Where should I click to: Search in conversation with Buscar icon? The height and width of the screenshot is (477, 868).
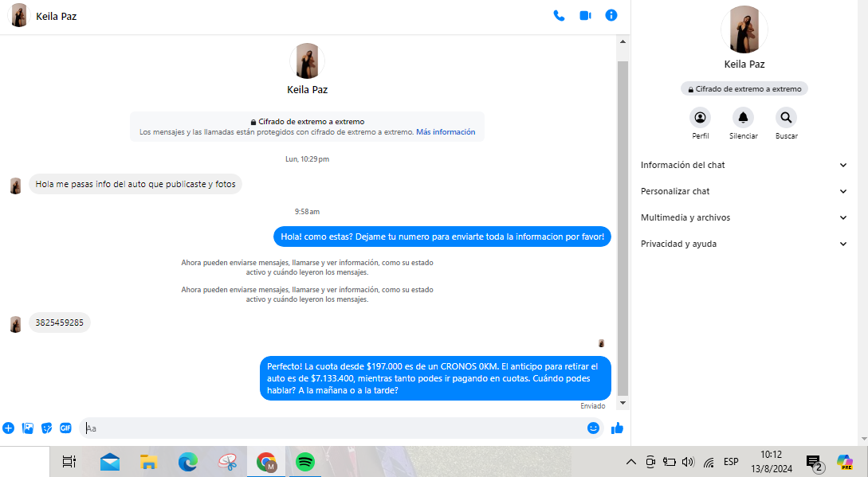[786, 118]
